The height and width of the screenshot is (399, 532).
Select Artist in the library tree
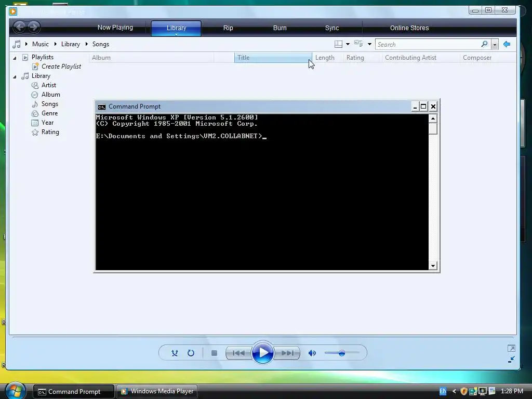tap(48, 85)
